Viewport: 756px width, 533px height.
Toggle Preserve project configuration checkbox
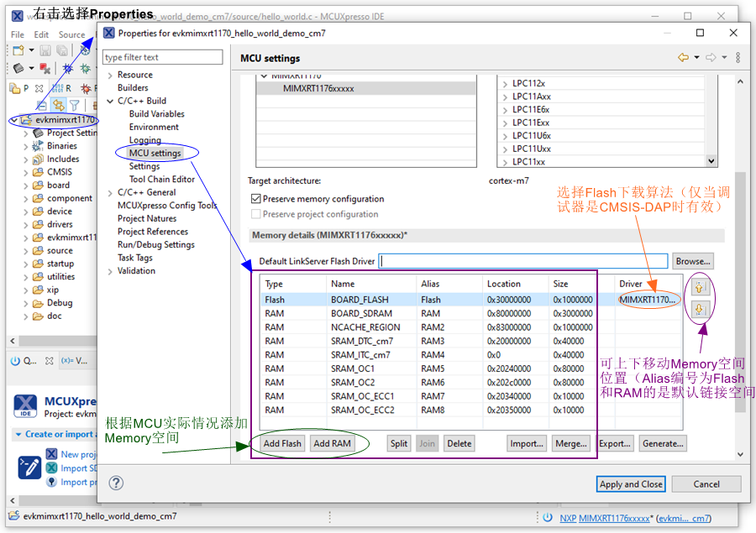pos(256,214)
